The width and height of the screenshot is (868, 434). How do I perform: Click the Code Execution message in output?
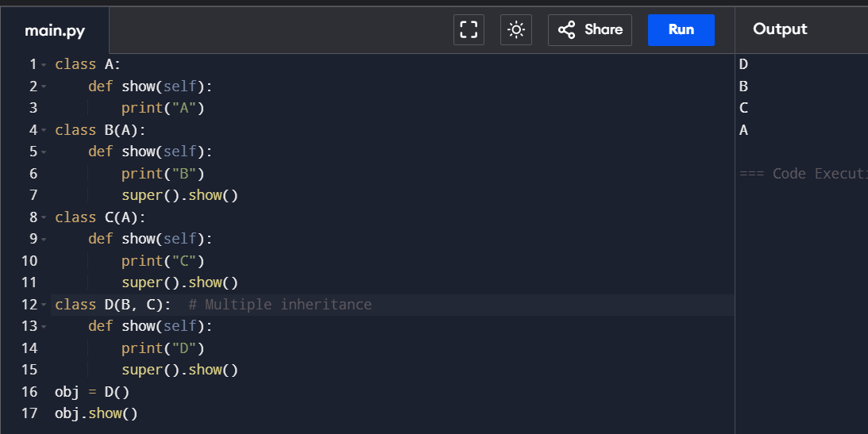(803, 174)
